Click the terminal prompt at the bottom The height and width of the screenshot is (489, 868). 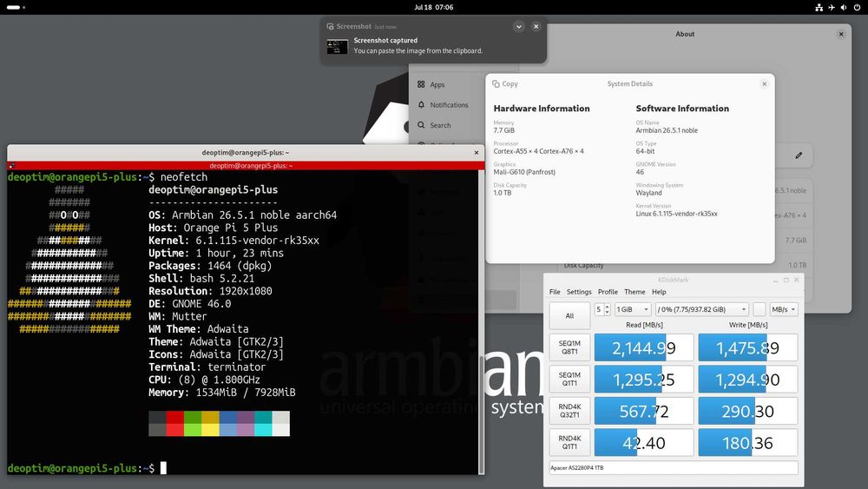coord(81,468)
